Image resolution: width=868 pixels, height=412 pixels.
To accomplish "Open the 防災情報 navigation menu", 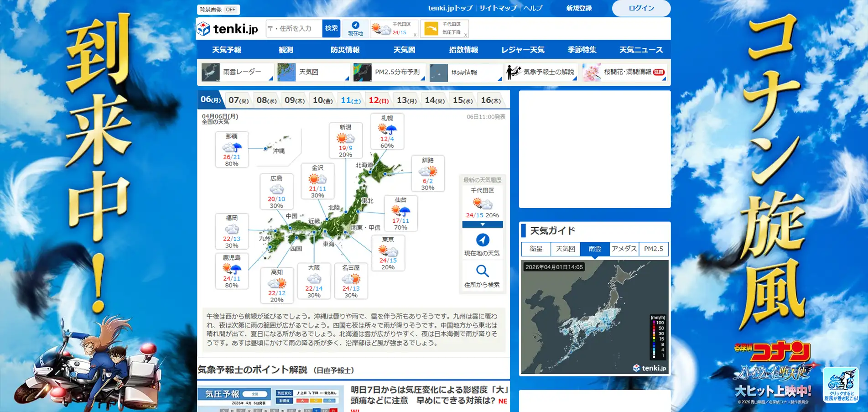I will [345, 50].
